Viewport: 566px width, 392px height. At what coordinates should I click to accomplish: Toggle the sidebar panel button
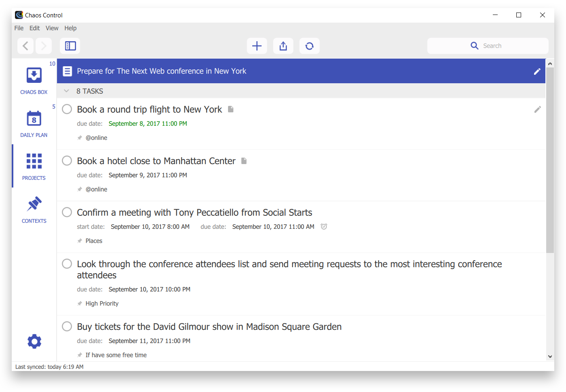coord(70,46)
